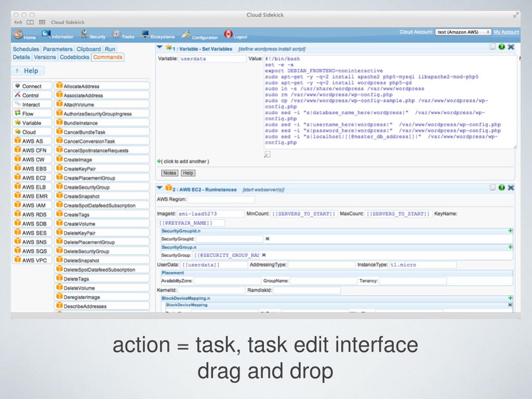Click the AWS Region input field
Viewport: 532px width, 399px height.
pos(221,199)
